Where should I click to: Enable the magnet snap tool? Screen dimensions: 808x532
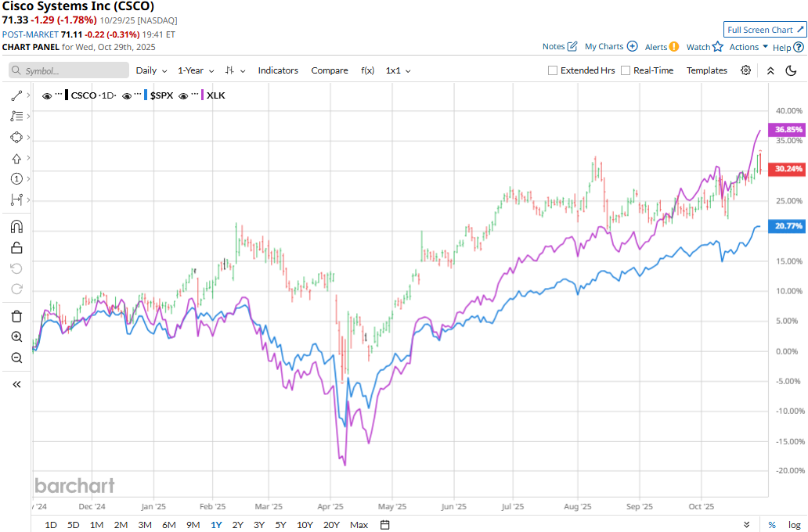[16, 227]
